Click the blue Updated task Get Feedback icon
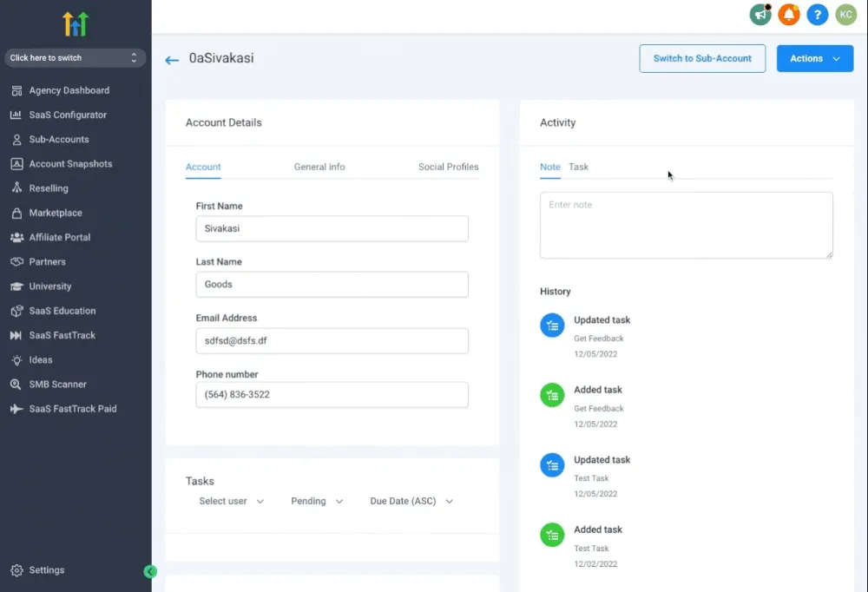Viewport: 868px width, 592px height. (x=552, y=325)
